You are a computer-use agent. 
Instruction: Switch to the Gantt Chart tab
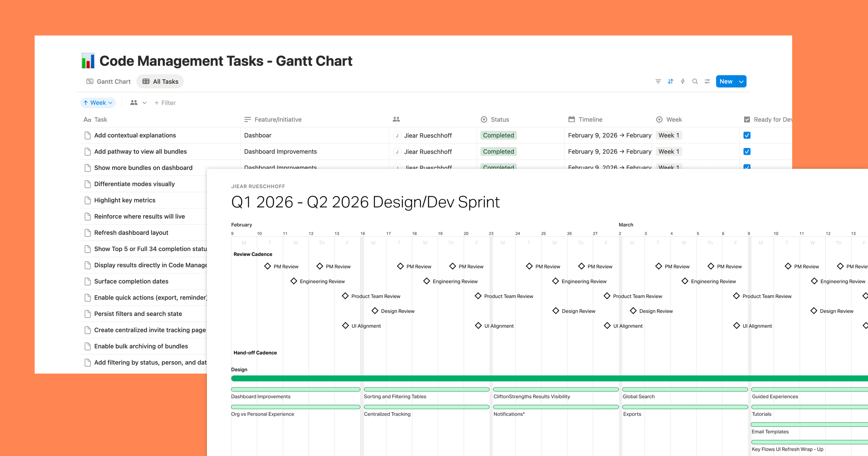click(x=108, y=82)
